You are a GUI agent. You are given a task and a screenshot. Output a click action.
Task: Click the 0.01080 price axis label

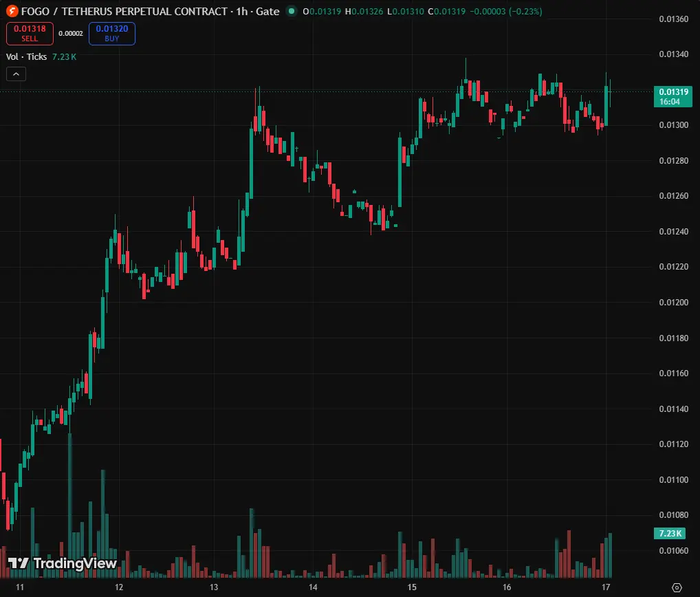pos(674,515)
